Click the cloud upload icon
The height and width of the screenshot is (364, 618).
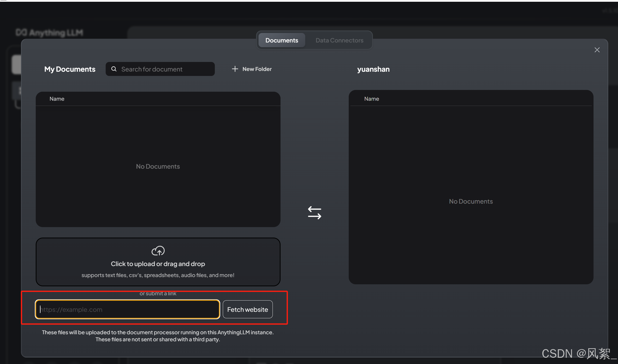tap(158, 251)
